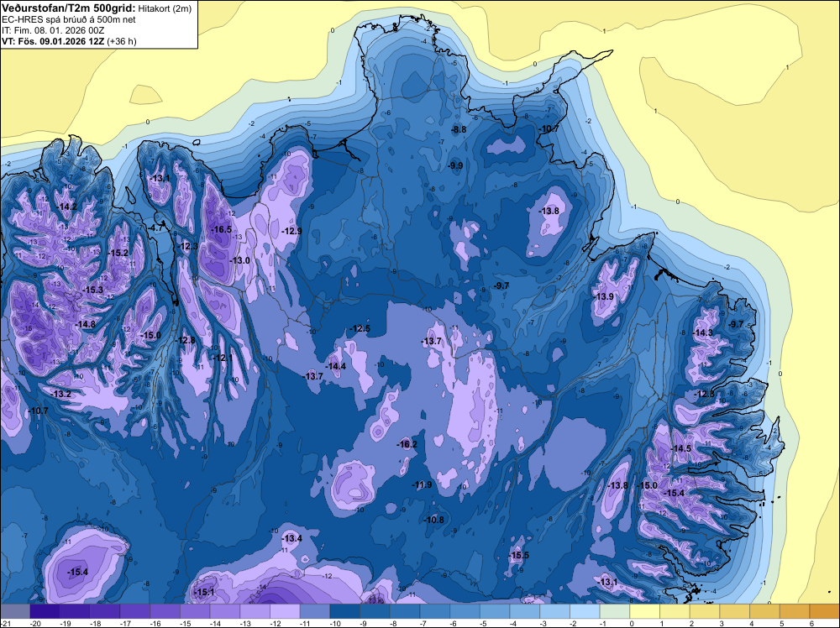Click the -15.1 temperature value
Screen dimensions: 840x628
click(x=204, y=593)
